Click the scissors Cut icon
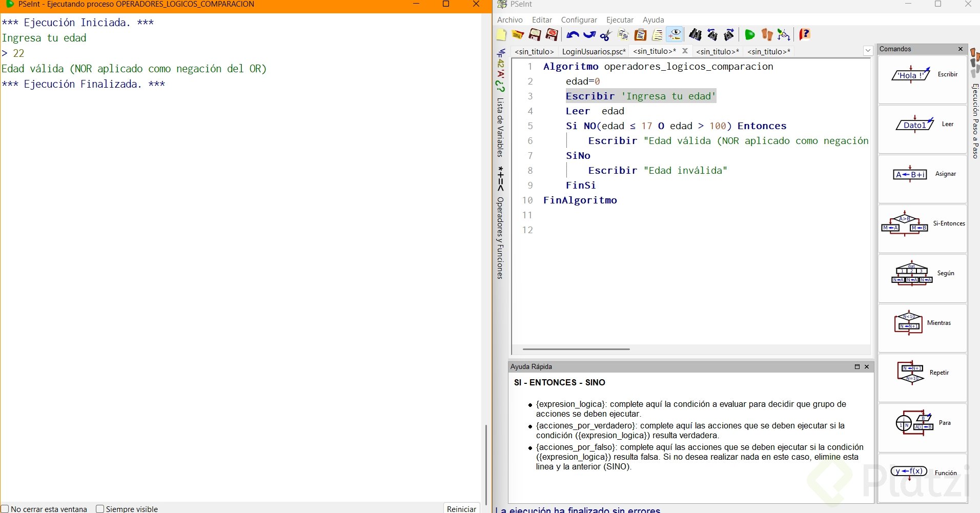 tap(606, 35)
